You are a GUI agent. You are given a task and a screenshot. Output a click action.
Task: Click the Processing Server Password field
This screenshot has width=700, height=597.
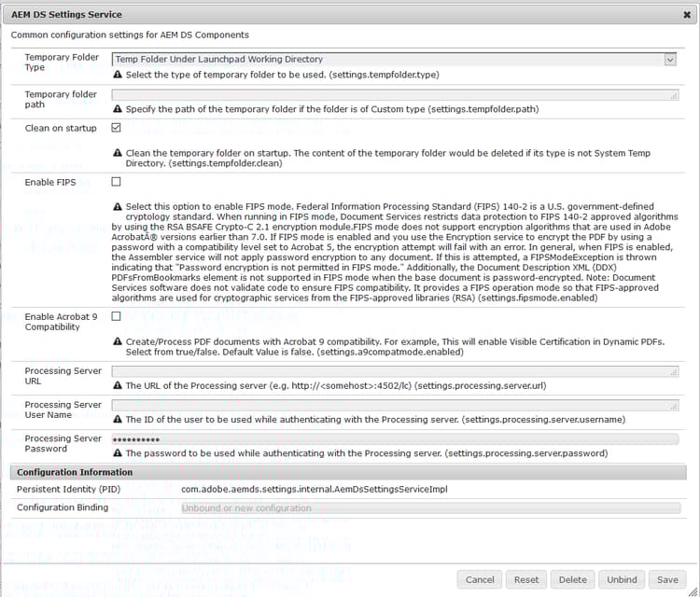(395, 439)
